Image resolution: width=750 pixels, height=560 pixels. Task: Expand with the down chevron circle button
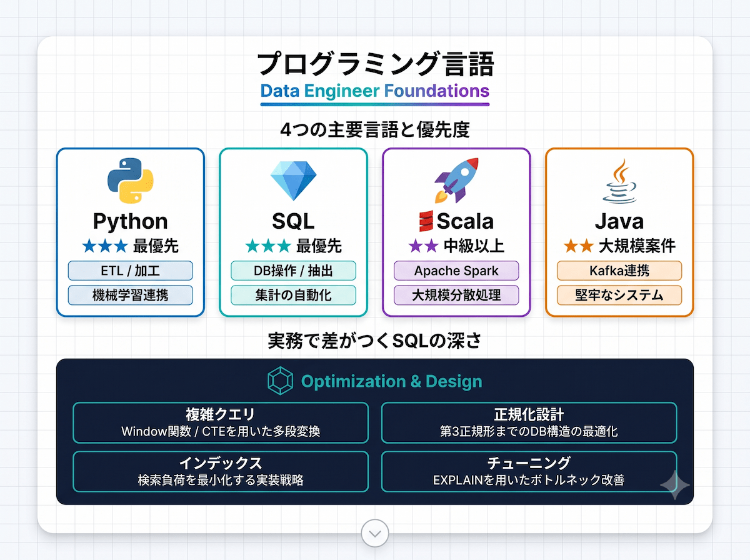[x=375, y=534]
